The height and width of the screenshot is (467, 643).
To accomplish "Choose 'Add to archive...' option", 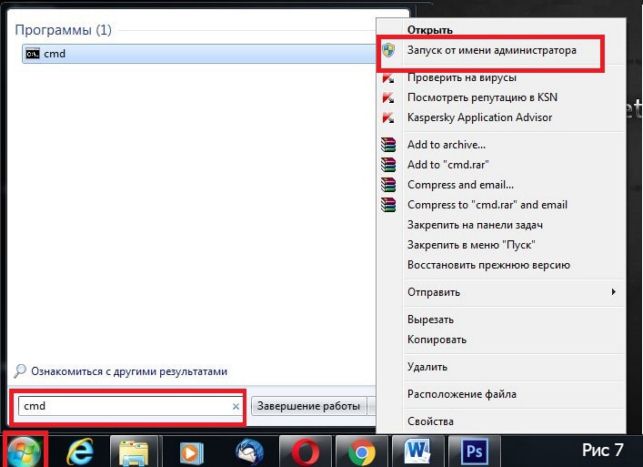I will tap(446, 144).
